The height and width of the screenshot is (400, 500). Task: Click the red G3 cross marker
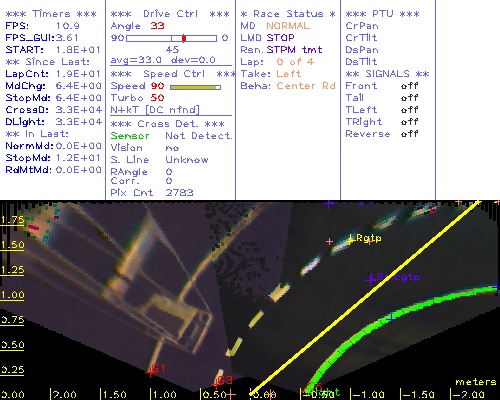(x=216, y=384)
